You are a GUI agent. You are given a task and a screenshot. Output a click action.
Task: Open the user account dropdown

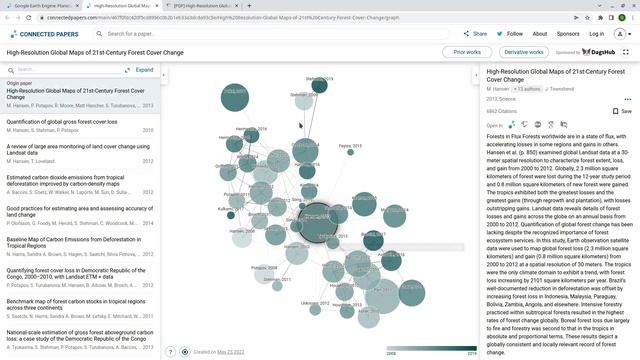tap(623, 34)
